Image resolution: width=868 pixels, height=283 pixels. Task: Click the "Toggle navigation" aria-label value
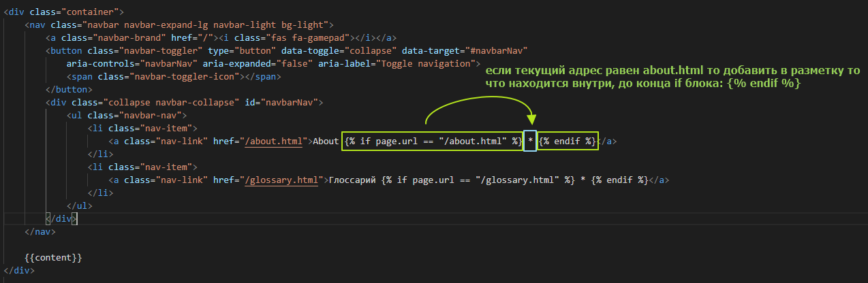point(424,64)
